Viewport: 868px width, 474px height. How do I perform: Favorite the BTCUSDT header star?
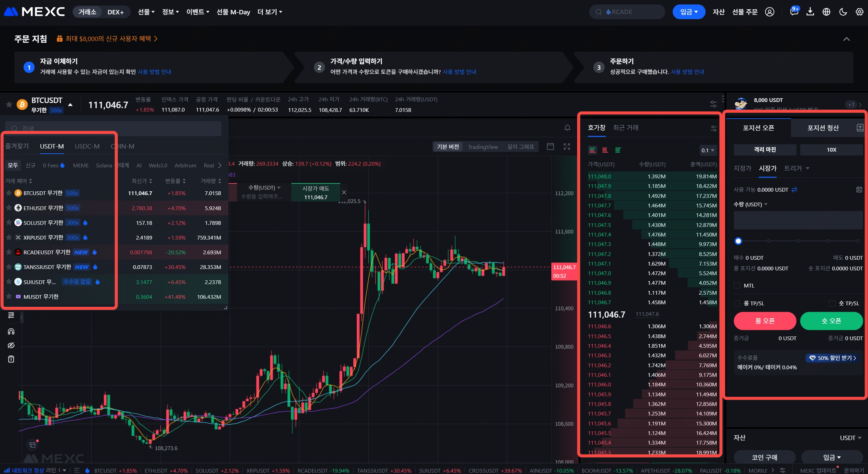point(9,104)
